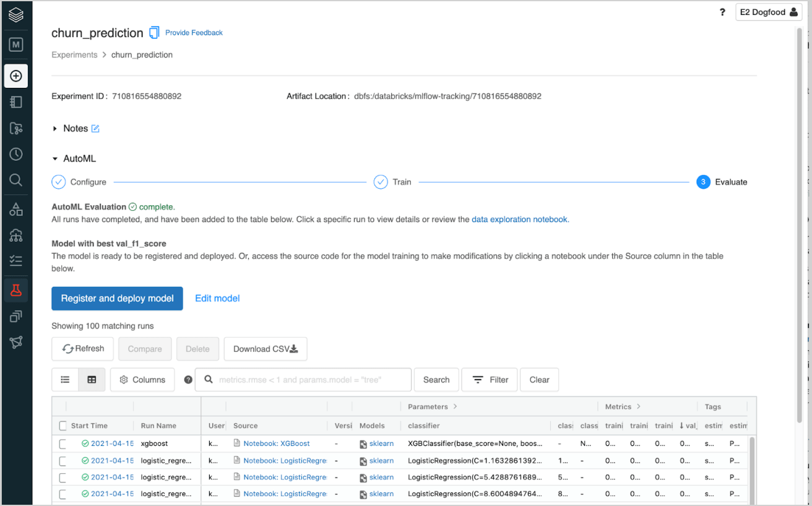
Task: Select the xgboost run checkbox
Action: coord(63,444)
